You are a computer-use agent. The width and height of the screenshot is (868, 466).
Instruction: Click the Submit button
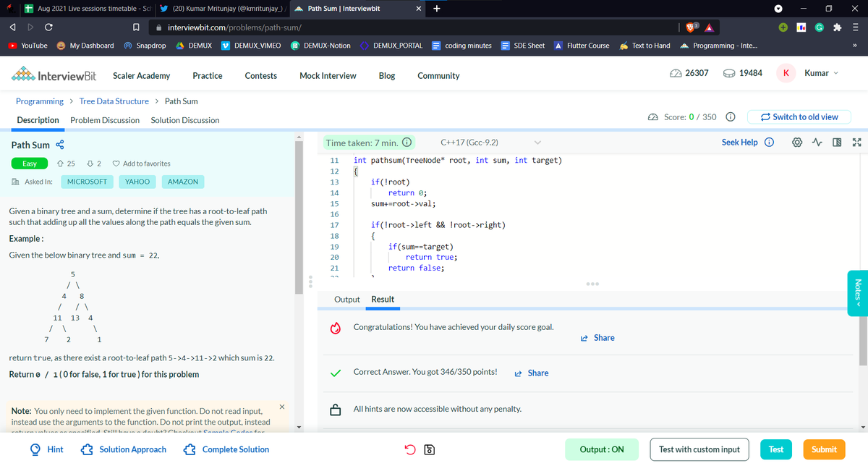pos(824,449)
